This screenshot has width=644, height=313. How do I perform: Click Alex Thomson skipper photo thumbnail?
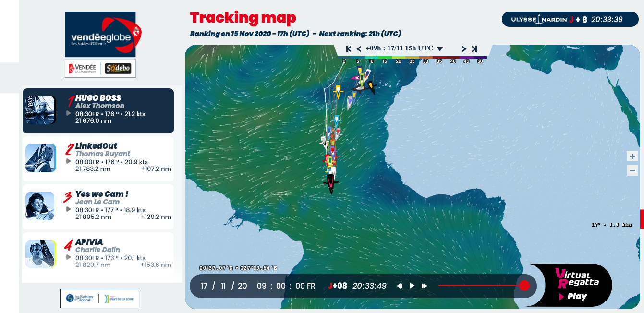pyautogui.click(x=40, y=110)
